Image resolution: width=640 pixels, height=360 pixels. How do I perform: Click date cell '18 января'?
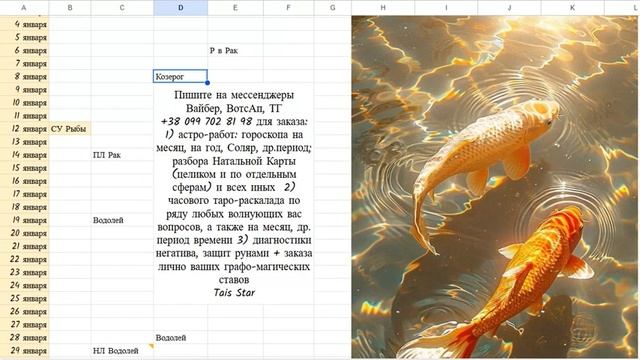pyautogui.click(x=24, y=207)
